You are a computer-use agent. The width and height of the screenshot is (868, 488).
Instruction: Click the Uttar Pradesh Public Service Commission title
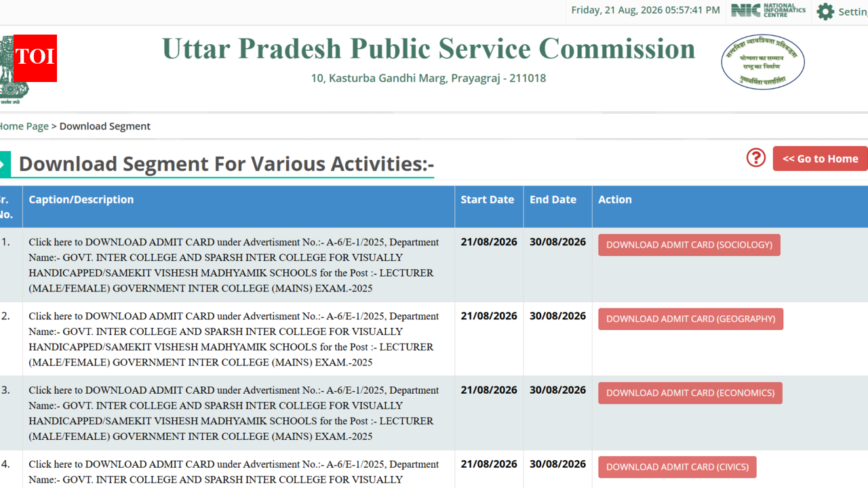coord(429,49)
